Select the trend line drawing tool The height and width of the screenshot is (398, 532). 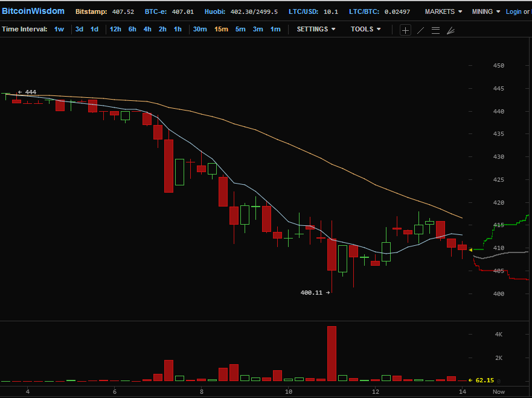click(421, 30)
